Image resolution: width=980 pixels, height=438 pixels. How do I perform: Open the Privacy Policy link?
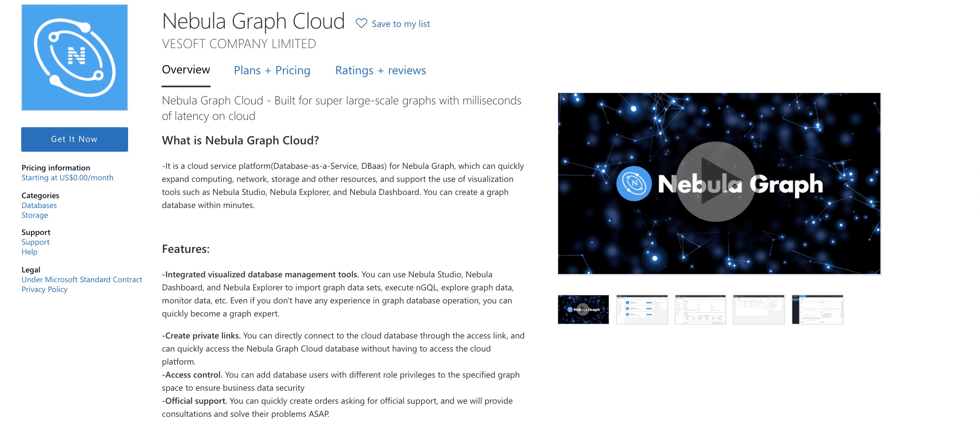pos(44,289)
